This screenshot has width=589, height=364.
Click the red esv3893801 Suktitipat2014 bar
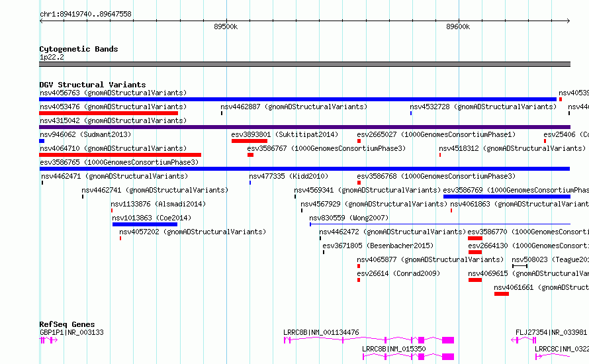pos(249,141)
